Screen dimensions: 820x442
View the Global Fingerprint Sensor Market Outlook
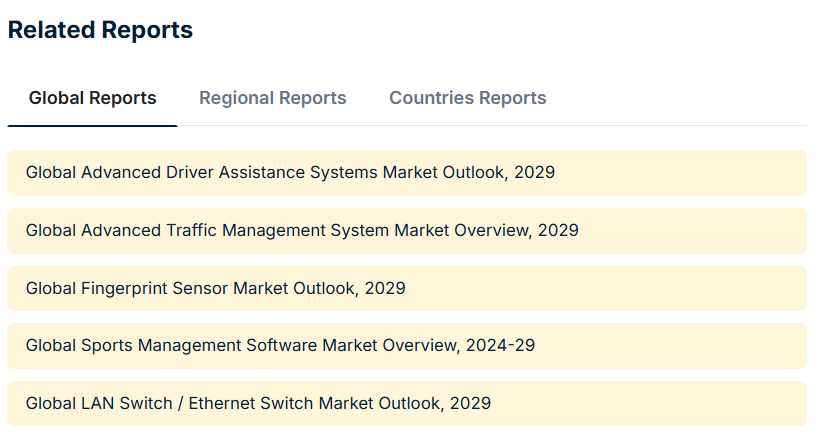coord(215,289)
